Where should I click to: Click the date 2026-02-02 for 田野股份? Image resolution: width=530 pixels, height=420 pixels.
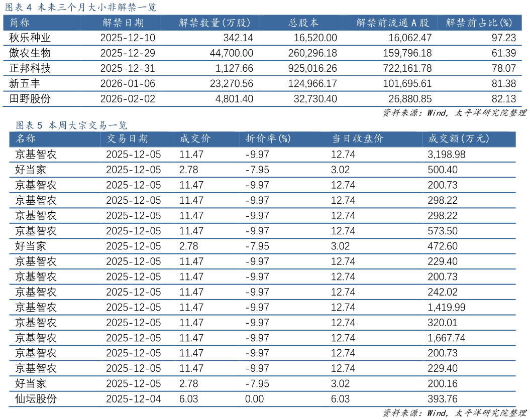[x=128, y=98]
